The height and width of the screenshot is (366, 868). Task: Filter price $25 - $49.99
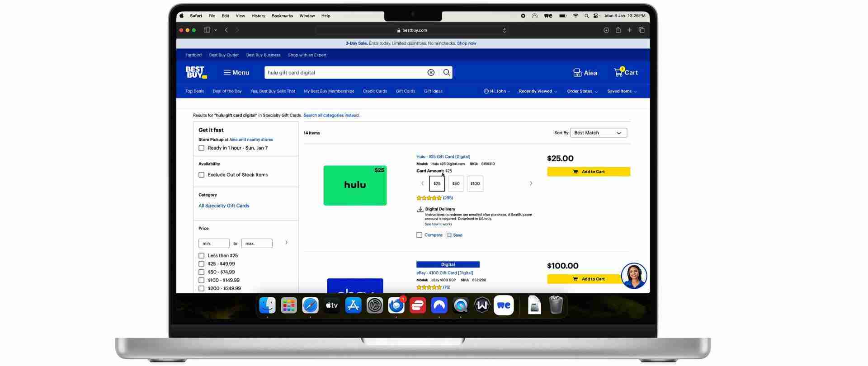tap(202, 264)
